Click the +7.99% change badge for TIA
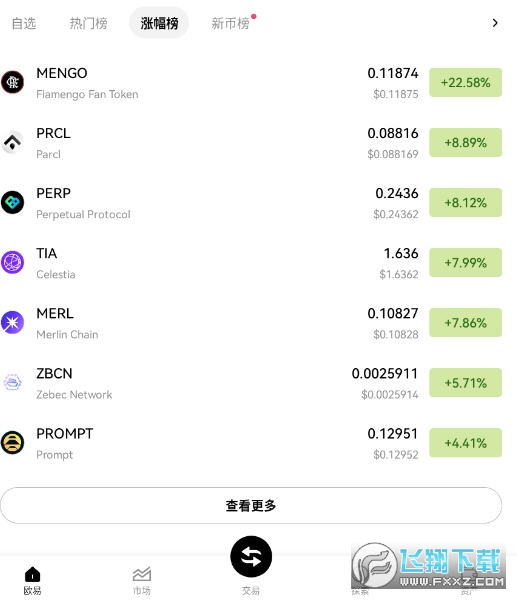This screenshot has height=601, width=517. [465, 263]
